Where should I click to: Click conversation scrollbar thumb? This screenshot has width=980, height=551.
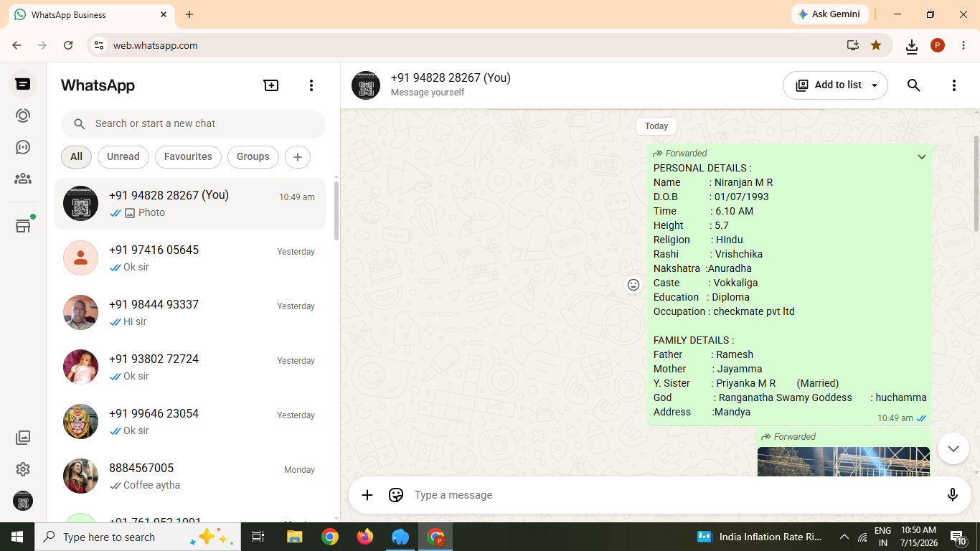(x=976, y=183)
